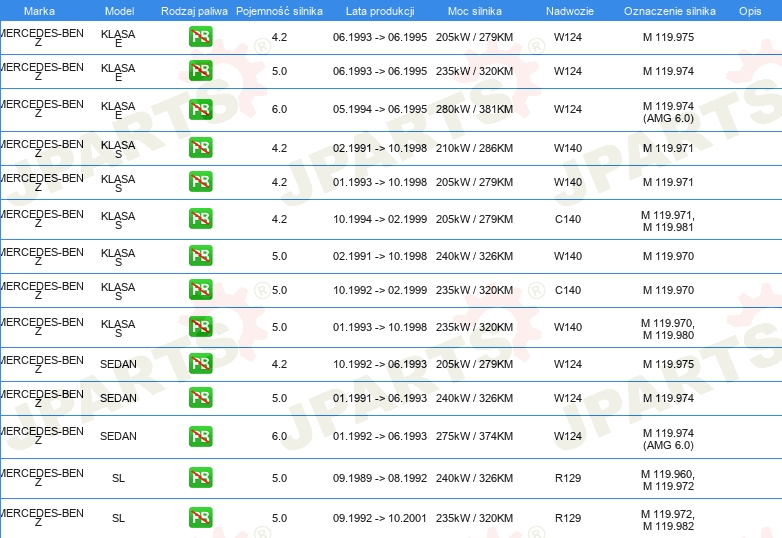Click the Moc silnika column header

[x=475, y=11]
